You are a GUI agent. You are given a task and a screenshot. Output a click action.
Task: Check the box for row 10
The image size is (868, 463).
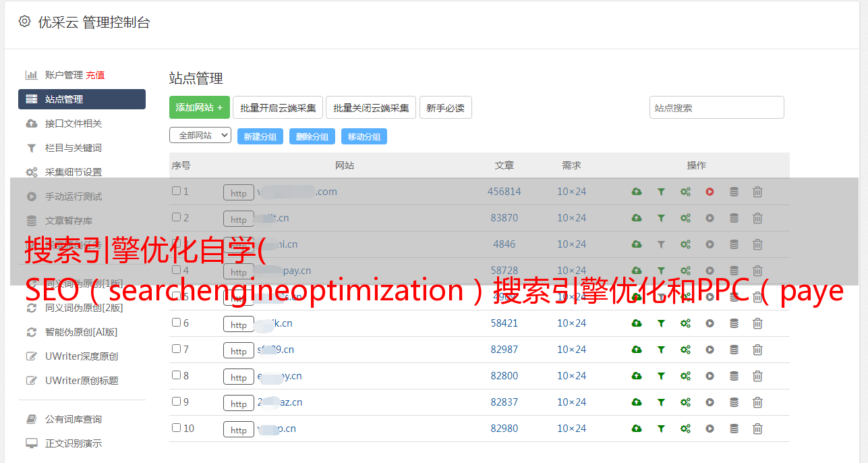[x=176, y=428]
